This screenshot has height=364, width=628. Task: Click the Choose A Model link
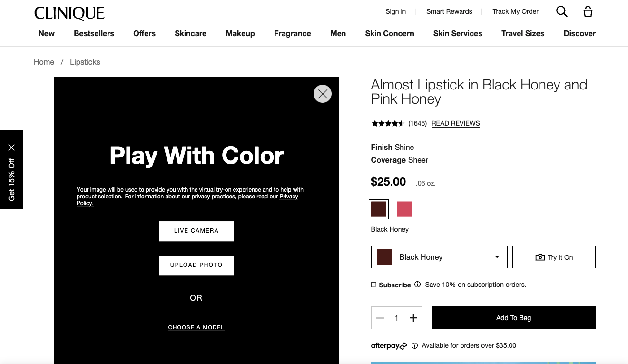tap(196, 327)
